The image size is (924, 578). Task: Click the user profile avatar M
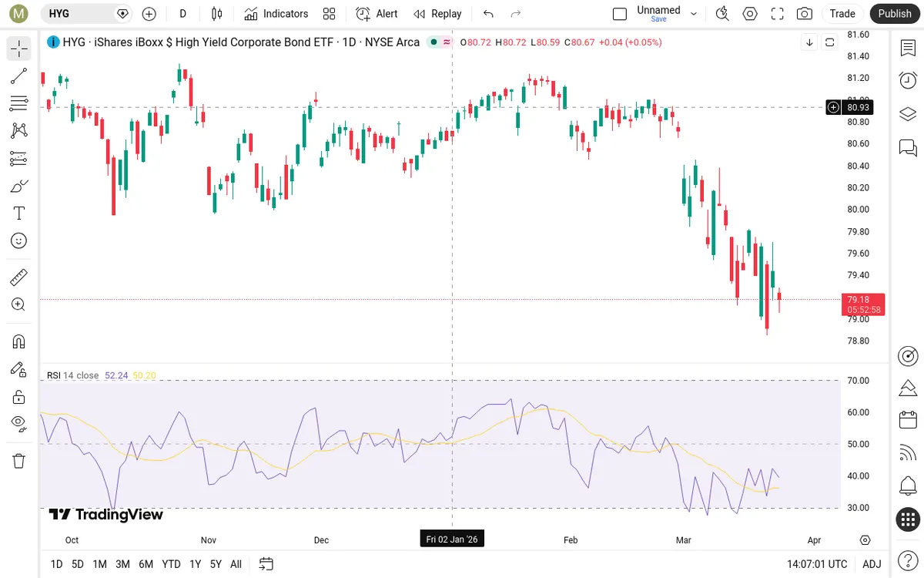(19, 13)
